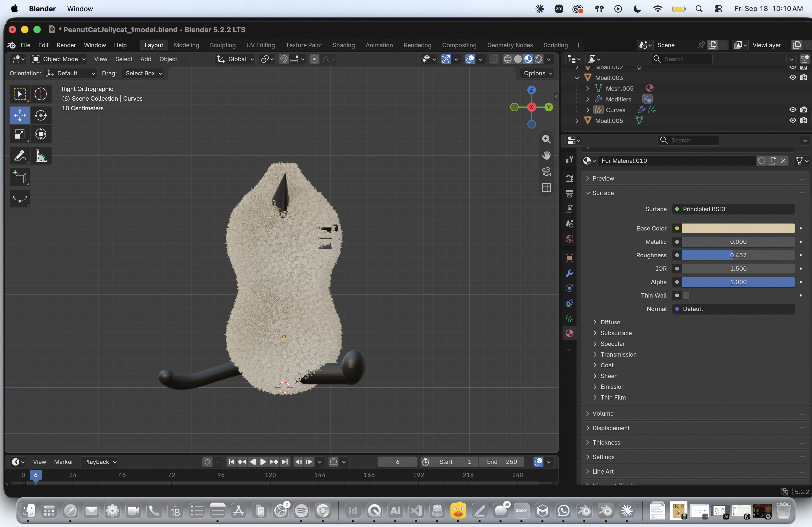Open the Object Constraints properties tab
Screen dimensions: 812x527
click(570, 303)
